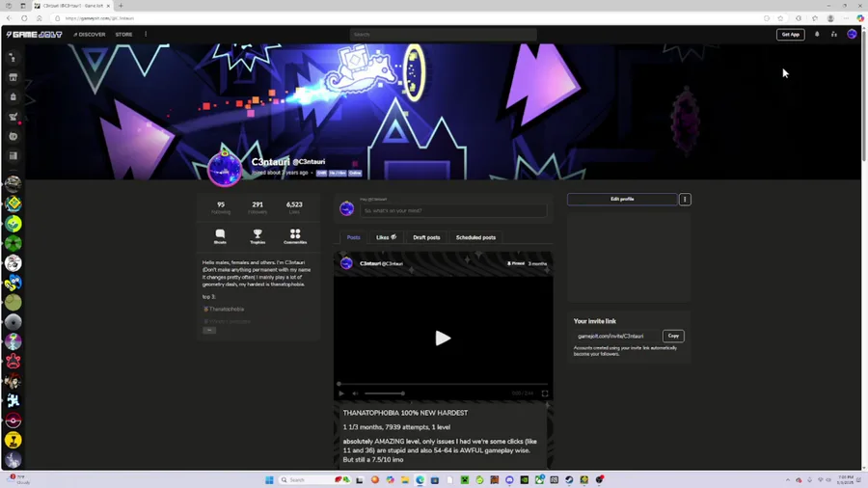The image size is (868, 488).
Task: Mute the video with speaker icon
Action: coord(355,393)
